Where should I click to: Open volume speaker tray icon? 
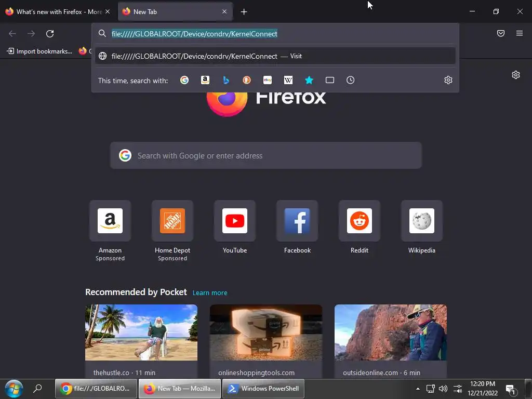[x=443, y=389]
